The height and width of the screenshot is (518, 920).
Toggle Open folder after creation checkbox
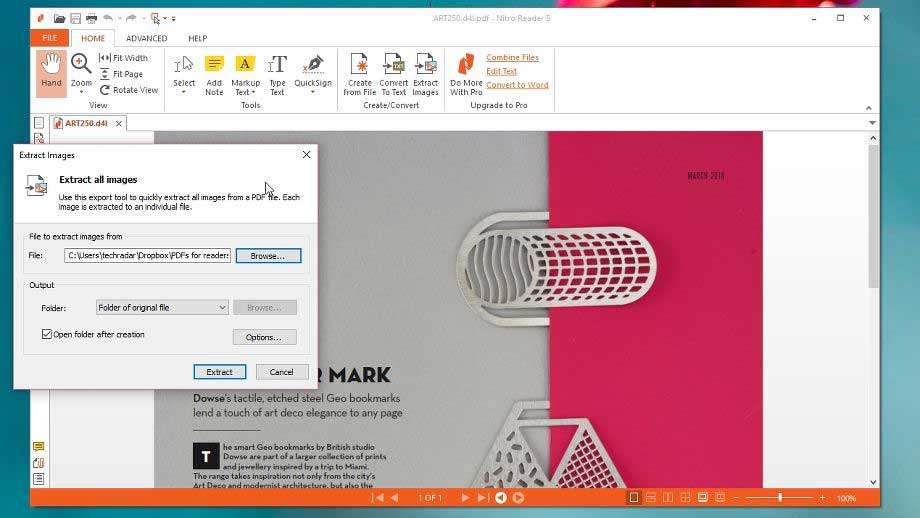click(x=47, y=334)
